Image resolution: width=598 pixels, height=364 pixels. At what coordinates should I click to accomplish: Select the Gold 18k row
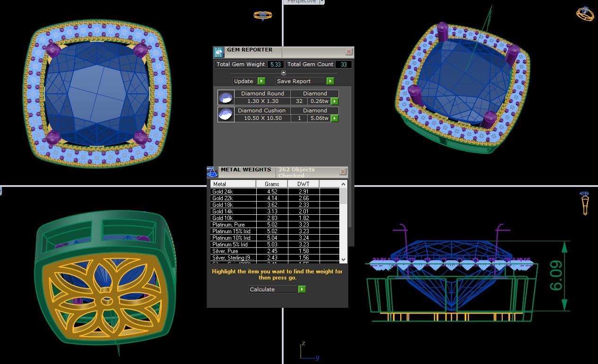point(233,205)
